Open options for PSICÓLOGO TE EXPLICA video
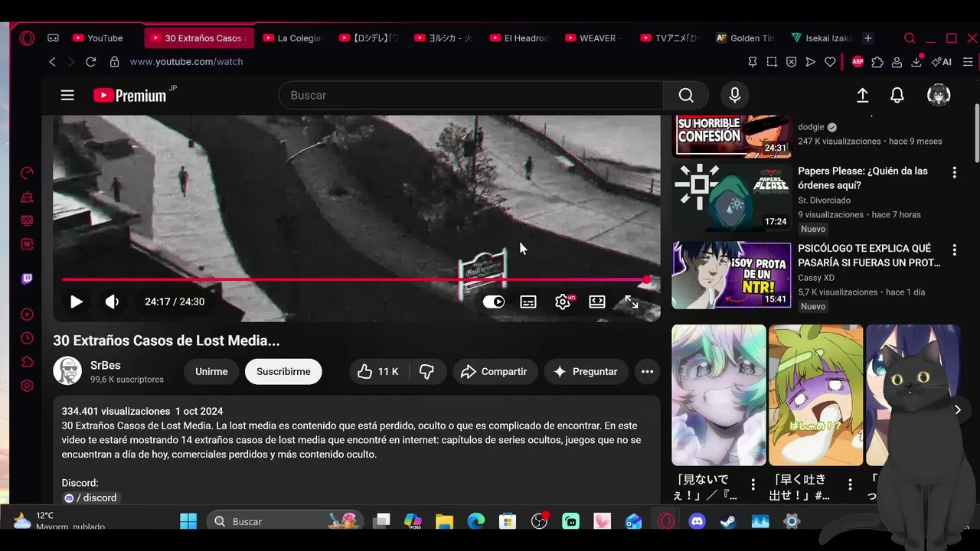The height and width of the screenshot is (551, 980). (954, 249)
